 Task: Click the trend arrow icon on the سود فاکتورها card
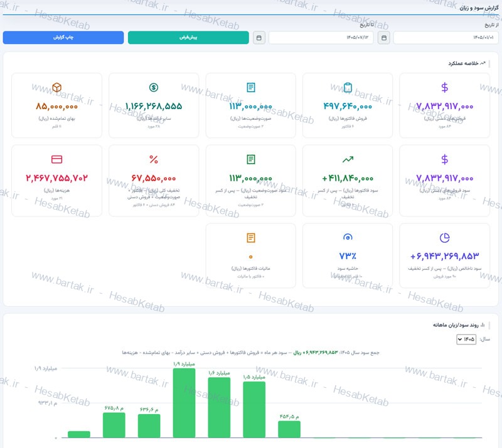[348, 159]
